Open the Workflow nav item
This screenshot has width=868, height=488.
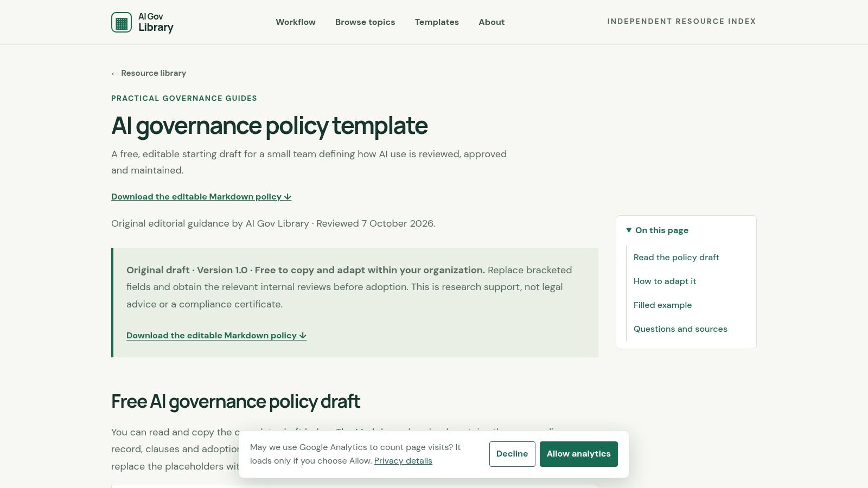point(296,22)
